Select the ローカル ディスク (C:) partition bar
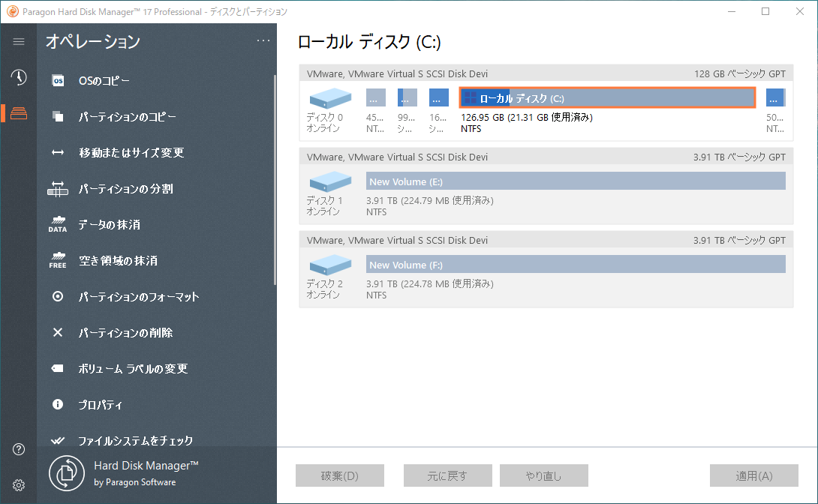 click(x=607, y=98)
